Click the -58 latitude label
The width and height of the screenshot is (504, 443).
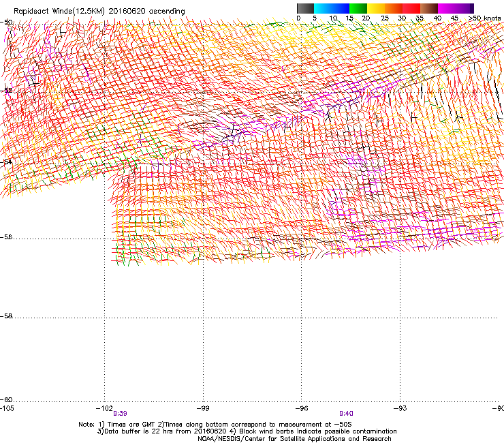[x=6, y=316]
